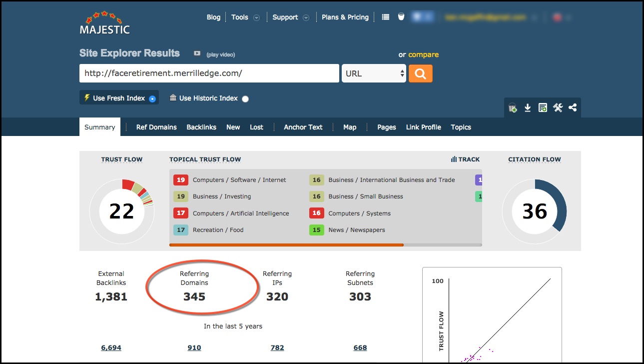Click the download export icon
The height and width of the screenshot is (364, 644).
[527, 107]
